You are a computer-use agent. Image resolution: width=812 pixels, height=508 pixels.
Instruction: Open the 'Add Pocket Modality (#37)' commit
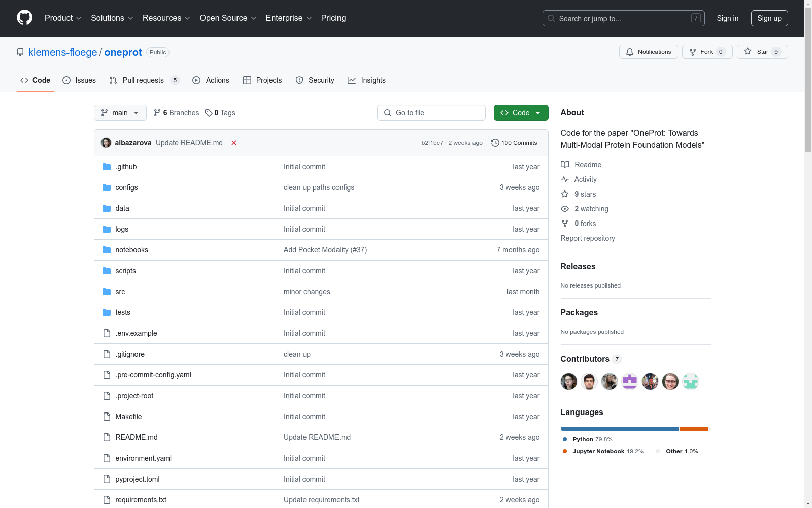pos(325,250)
